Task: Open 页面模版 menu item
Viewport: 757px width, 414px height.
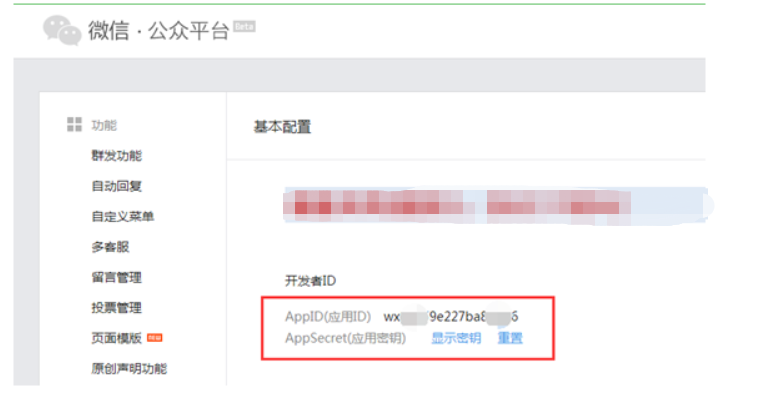Action: 116,338
